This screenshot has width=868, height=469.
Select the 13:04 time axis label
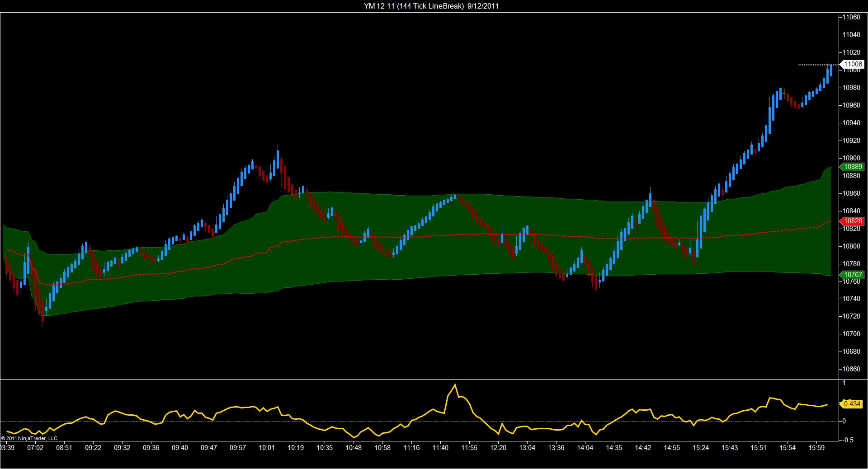coord(527,448)
